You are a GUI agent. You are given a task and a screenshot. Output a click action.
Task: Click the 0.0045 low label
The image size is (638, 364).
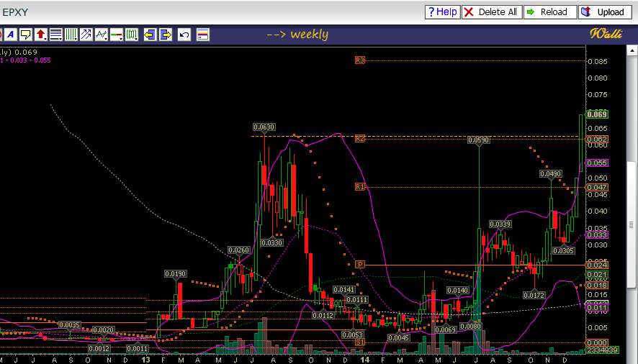click(398, 337)
